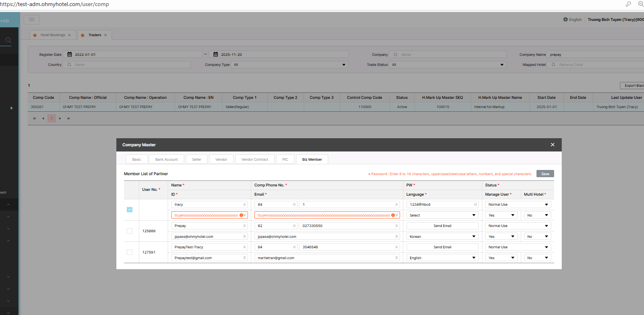Switch to the Bank Account tab
The image size is (644, 315).
tap(167, 160)
